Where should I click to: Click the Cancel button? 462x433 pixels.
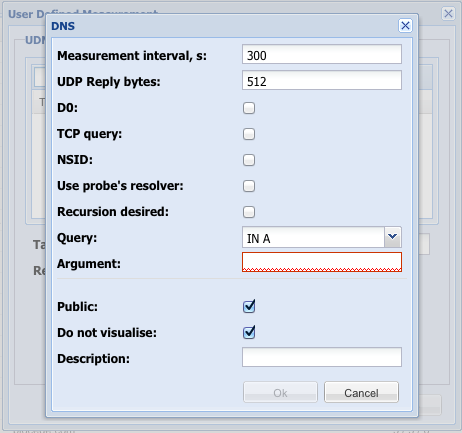pyautogui.click(x=361, y=392)
